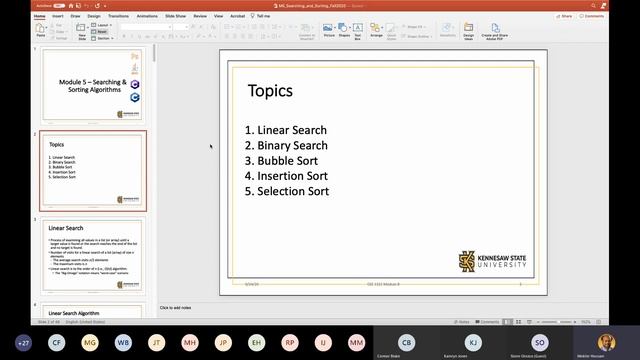Click the Redo icon in title bar
The image size is (640, 360).
coord(97,6)
